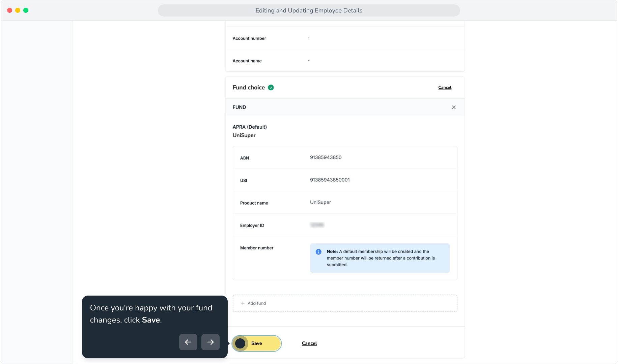Click the blue info icon in note
Screen dimensions: 618x364
pyautogui.click(x=318, y=252)
